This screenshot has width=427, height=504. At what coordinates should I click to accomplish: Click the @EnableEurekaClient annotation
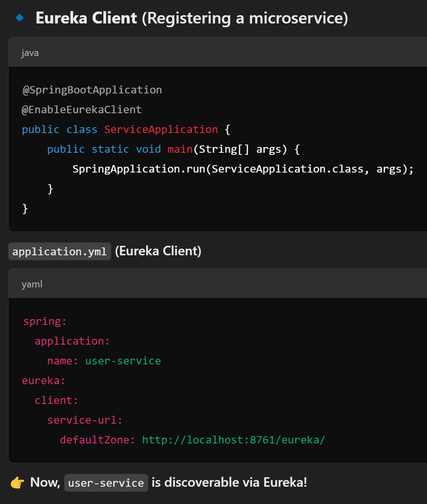coord(82,110)
